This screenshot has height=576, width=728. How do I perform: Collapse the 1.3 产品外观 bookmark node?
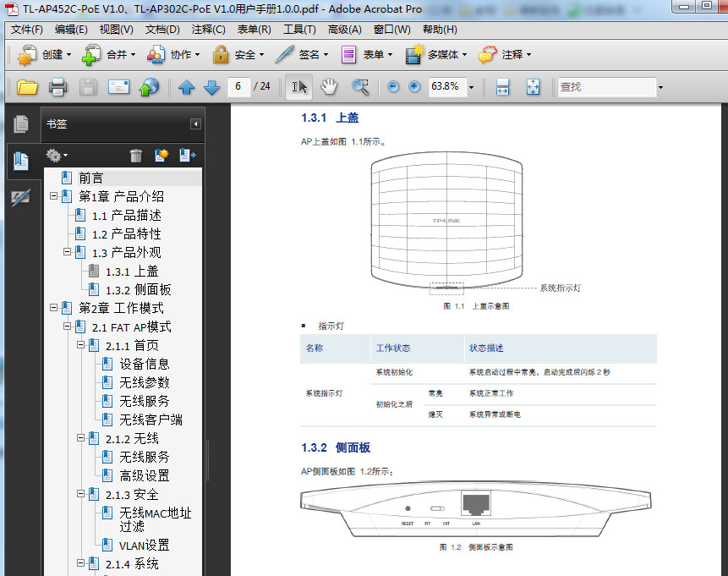[68, 252]
